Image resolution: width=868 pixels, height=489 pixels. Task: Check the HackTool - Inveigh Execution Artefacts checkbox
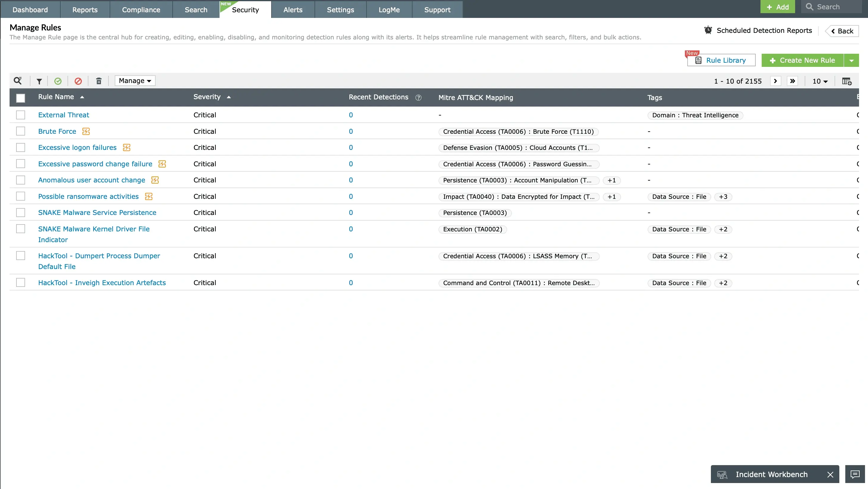point(21,282)
